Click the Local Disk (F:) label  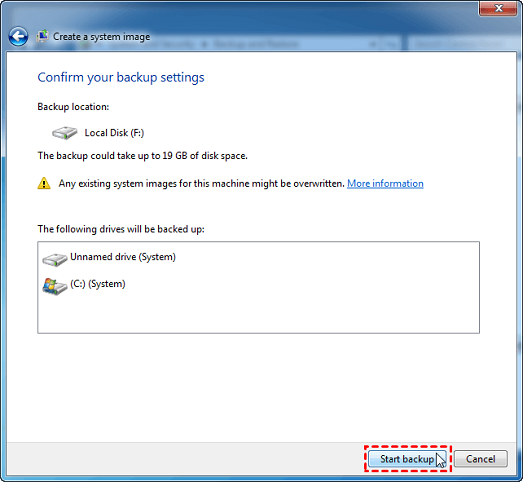tap(114, 133)
